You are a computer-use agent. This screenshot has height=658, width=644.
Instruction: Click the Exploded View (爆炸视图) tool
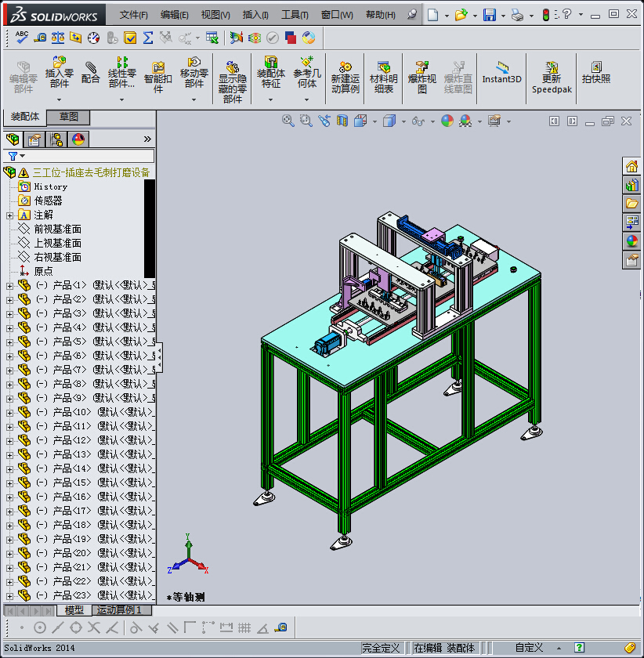click(422, 78)
